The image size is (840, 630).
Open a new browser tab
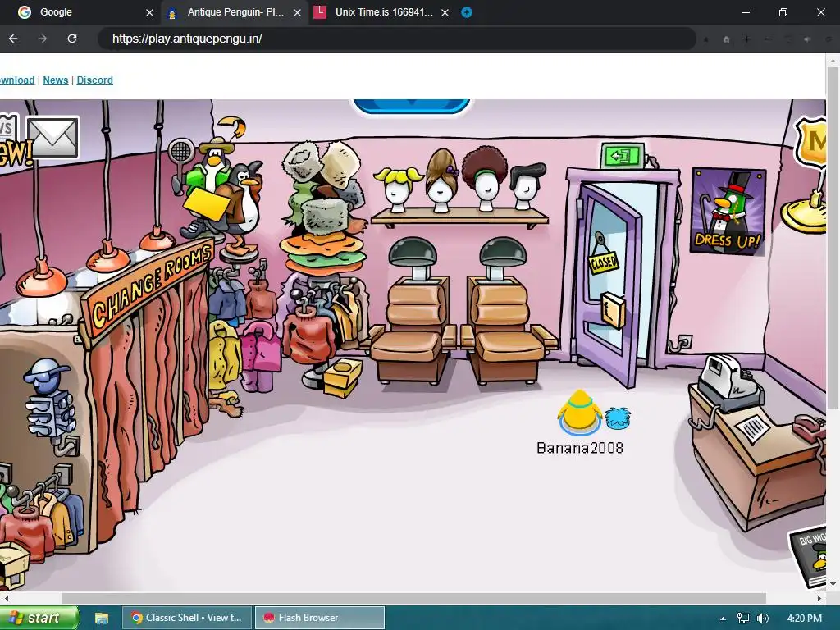(467, 12)
